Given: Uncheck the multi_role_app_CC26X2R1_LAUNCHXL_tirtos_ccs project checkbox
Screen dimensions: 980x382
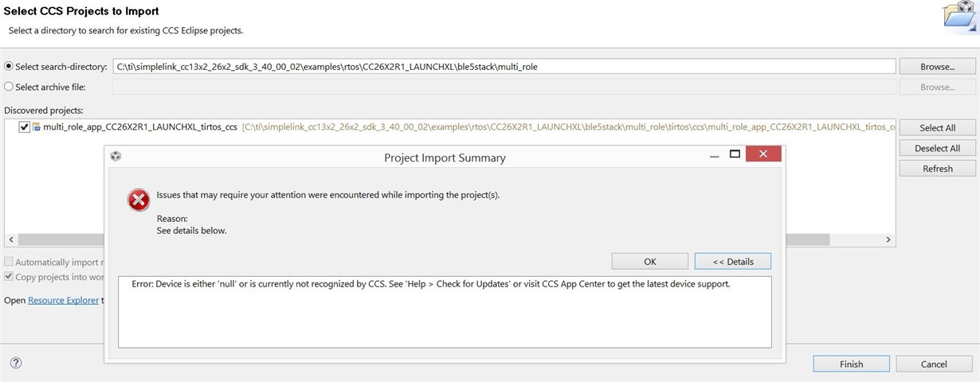Looking at the screenshot, I should pyautogui.click(x=25, y=127).
